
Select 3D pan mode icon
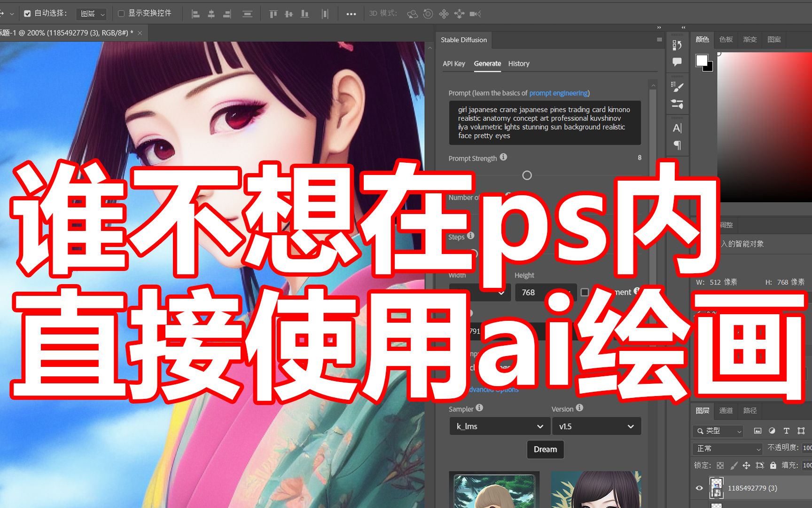(x=444, y=14)
